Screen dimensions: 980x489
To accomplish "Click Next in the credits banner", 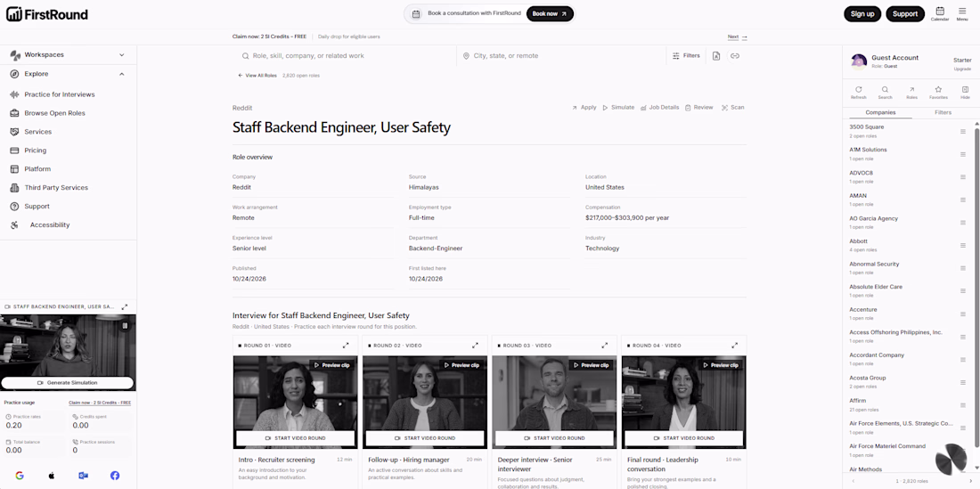I will [x=737, y=37].
